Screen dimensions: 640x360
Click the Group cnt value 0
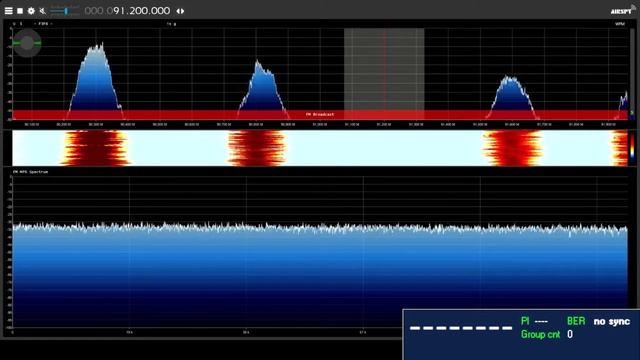tap(570, 334)
